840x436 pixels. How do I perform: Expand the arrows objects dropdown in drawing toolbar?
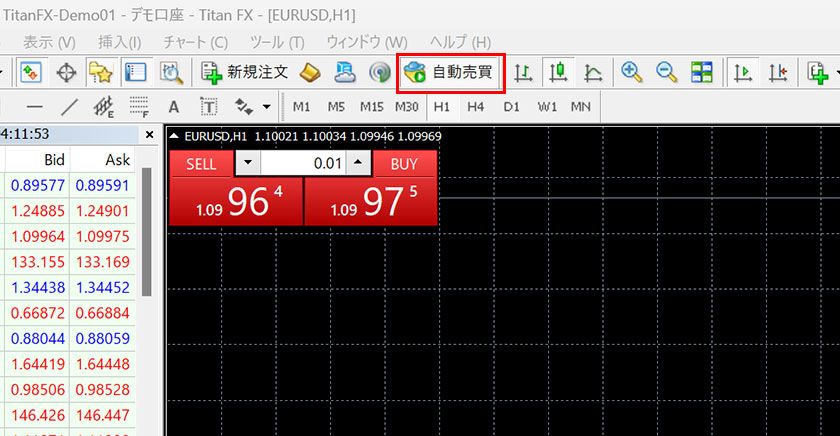pos(266,106)
